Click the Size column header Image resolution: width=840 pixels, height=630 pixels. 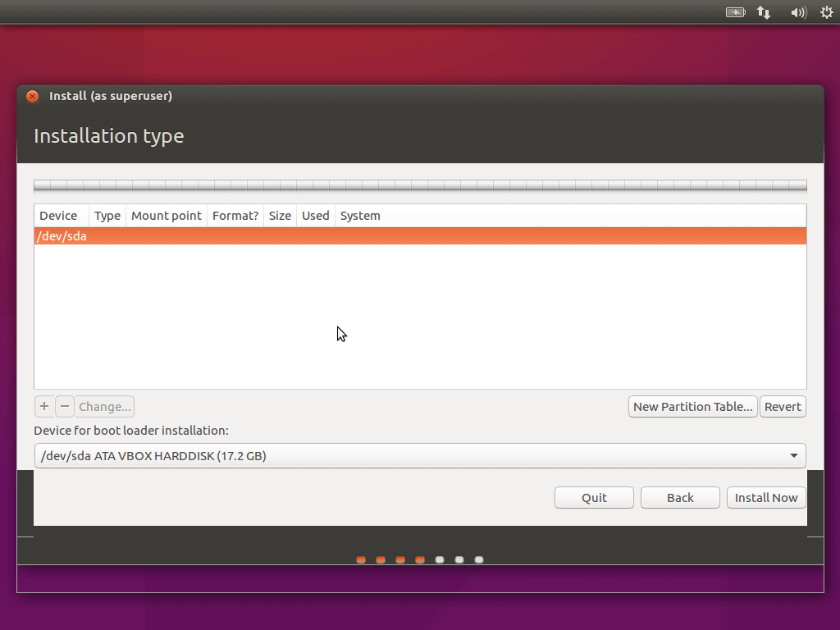(280, 216)
